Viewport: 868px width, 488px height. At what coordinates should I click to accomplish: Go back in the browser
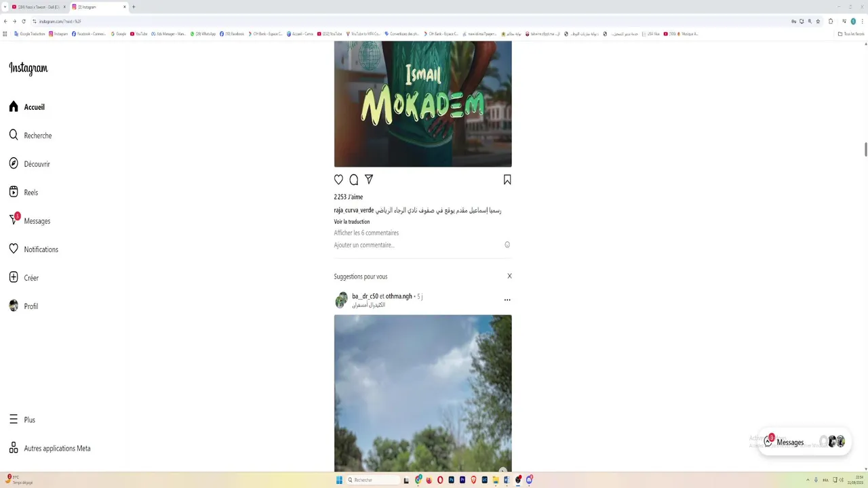(x=5, y=21)
